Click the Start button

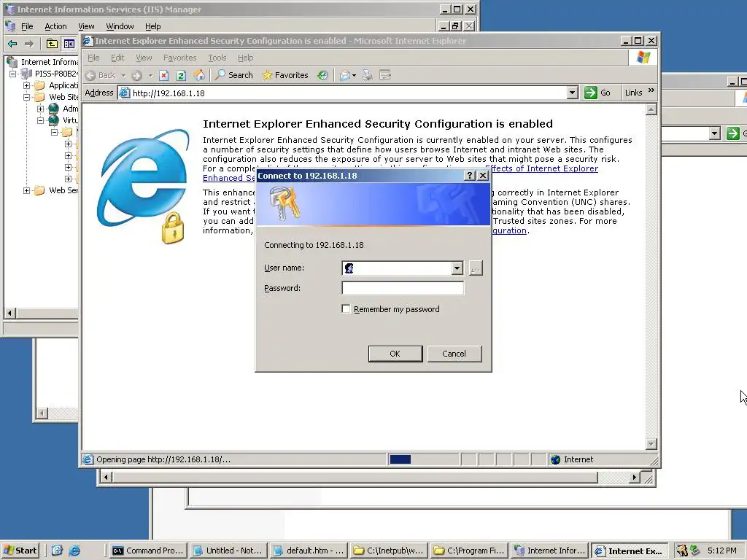pos(20,551)
